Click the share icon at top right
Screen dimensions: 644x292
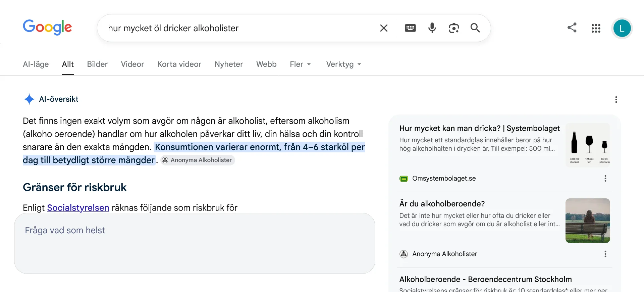click(x=572, y=28)
